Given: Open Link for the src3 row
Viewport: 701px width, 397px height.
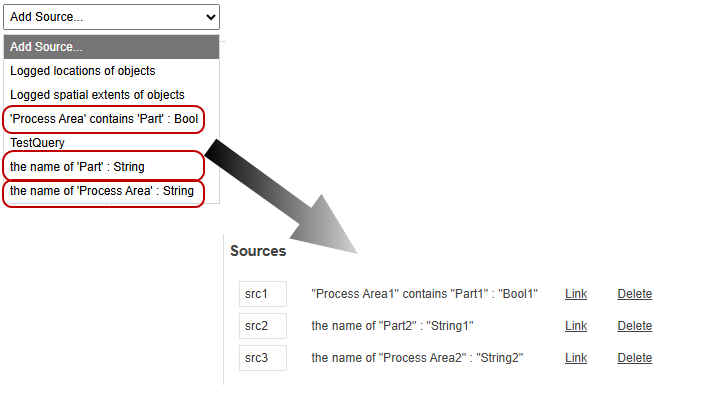Looking at the screenshot, I should tap(576, 358).
